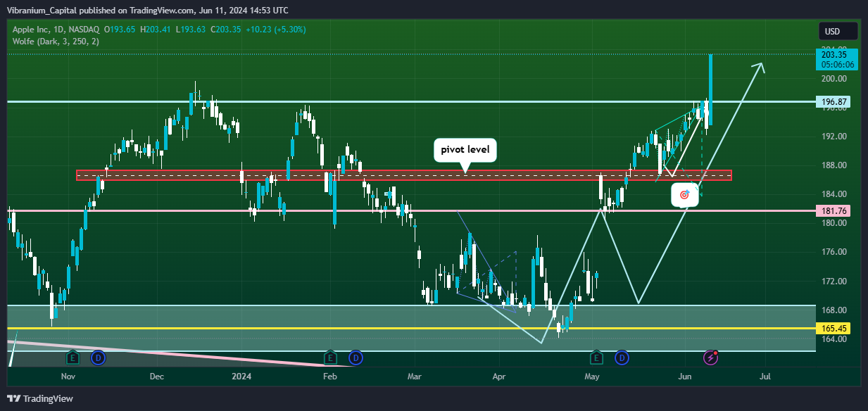Click the 'O193.65' open value in header
868x411 pixels.
click(120, 30)
